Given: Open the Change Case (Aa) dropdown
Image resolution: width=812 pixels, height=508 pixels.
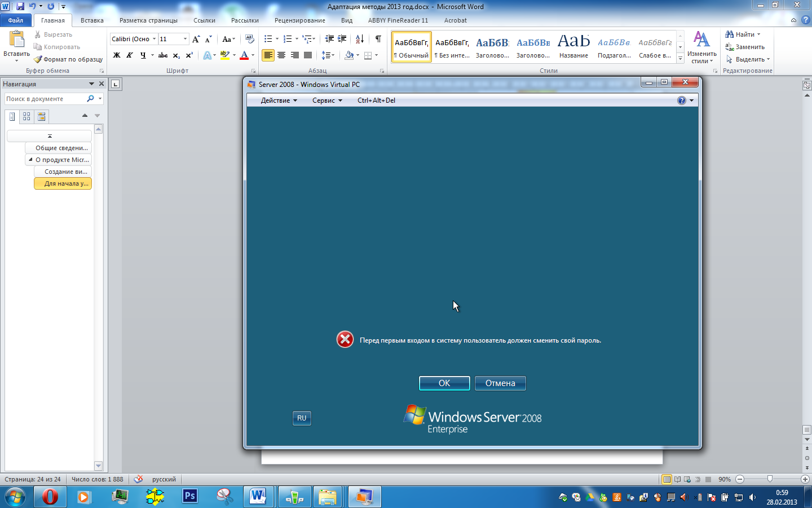Looking at the screenshot, I should (228, 39).
